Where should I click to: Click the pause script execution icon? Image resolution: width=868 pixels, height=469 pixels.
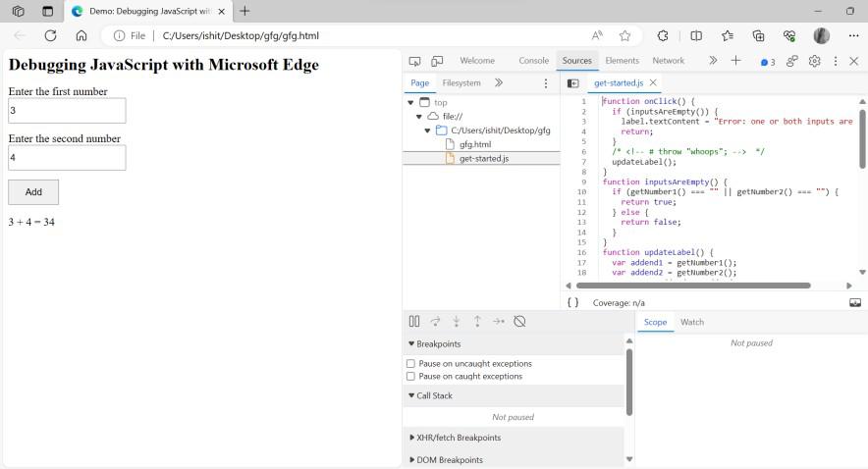click(414, 321)
